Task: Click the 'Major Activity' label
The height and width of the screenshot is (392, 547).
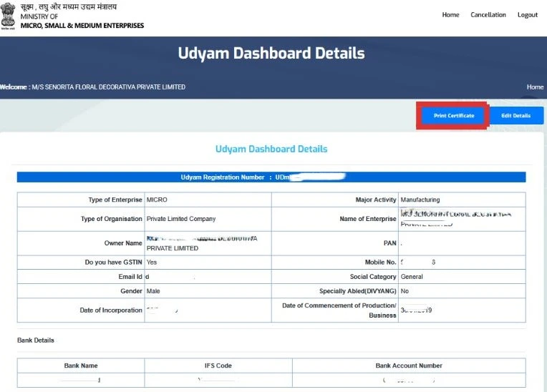Action: click(x=376, y=200)
